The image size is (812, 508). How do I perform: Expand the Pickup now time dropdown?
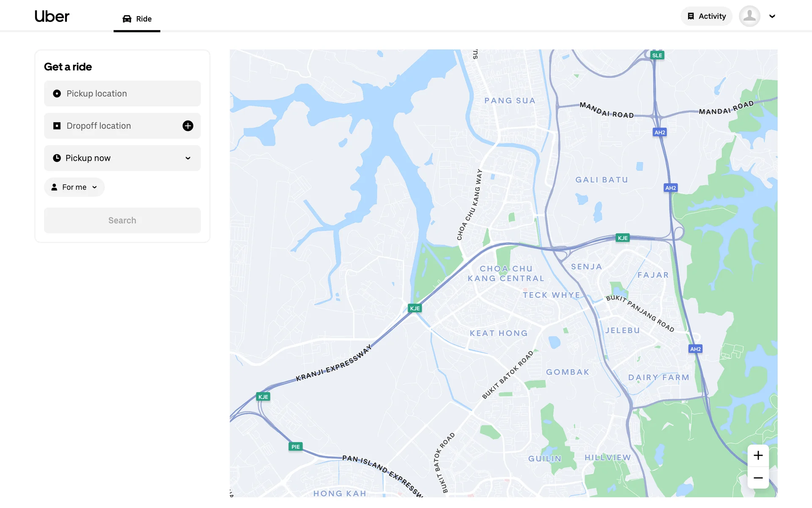click(x=188, y=158)
